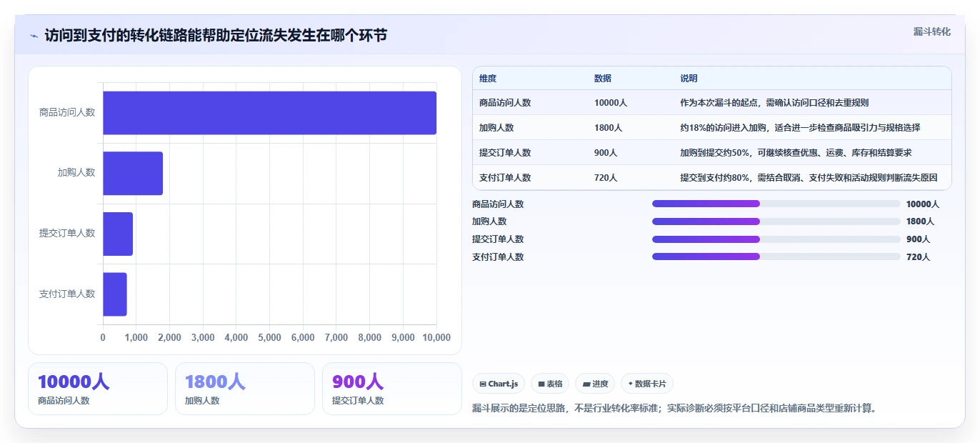Select the 提交订单人数 cell in the table

pyautogui.click(x=505, y=153)
